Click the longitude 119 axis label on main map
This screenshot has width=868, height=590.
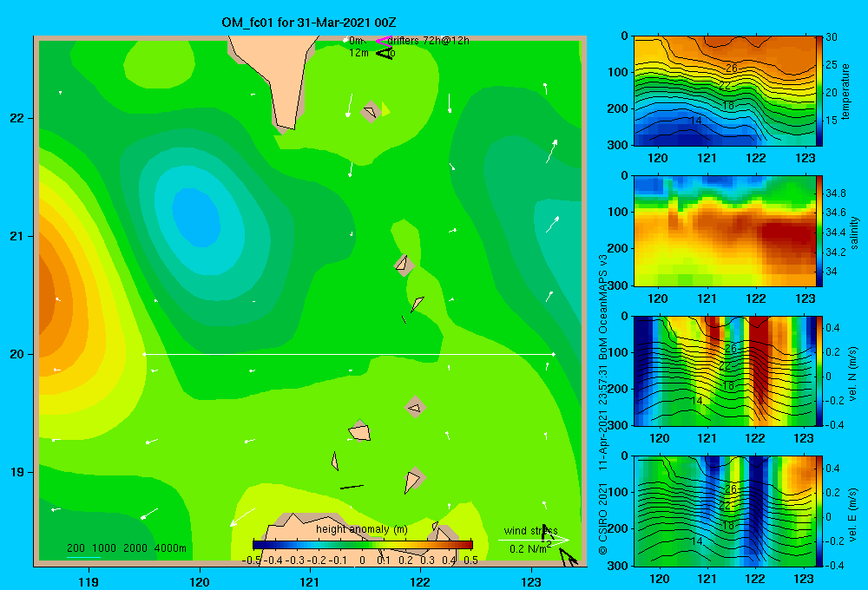pos(89,581)
